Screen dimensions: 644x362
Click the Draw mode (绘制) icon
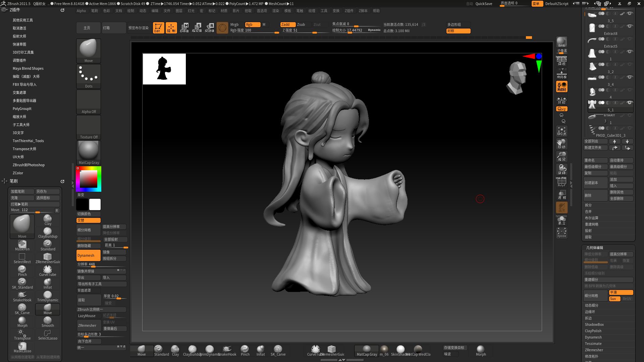pyautogui.click(x=171, y=28)
